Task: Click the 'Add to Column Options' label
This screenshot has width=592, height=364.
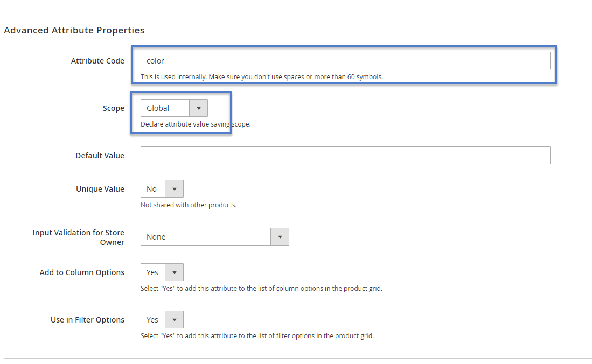Action: pyautogui.click(x=82, y=272)
